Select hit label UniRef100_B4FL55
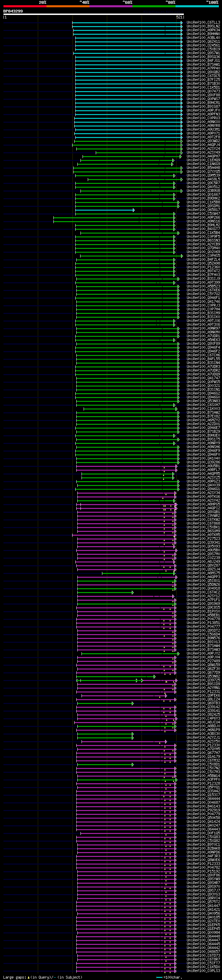222x980 pixels. coord(203,359)
